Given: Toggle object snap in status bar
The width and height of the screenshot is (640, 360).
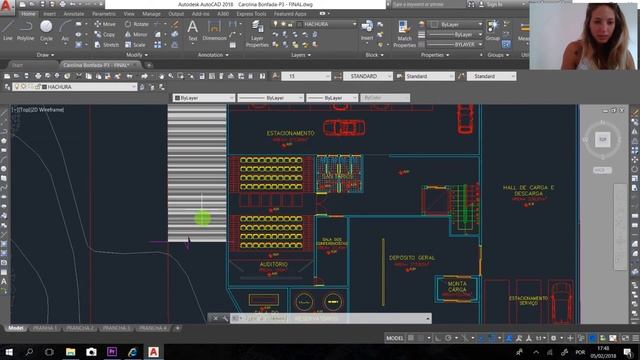Looking at the screenshot, I should point(491,338).
